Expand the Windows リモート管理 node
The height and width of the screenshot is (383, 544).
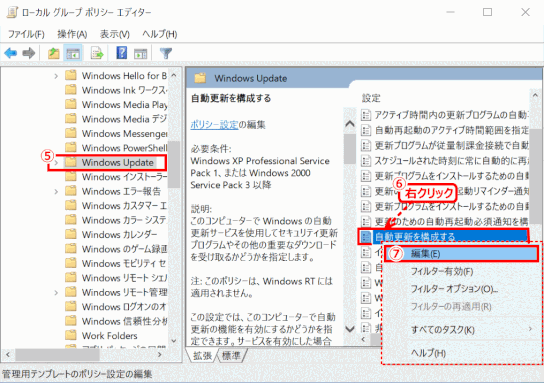[x=56, y=292]
